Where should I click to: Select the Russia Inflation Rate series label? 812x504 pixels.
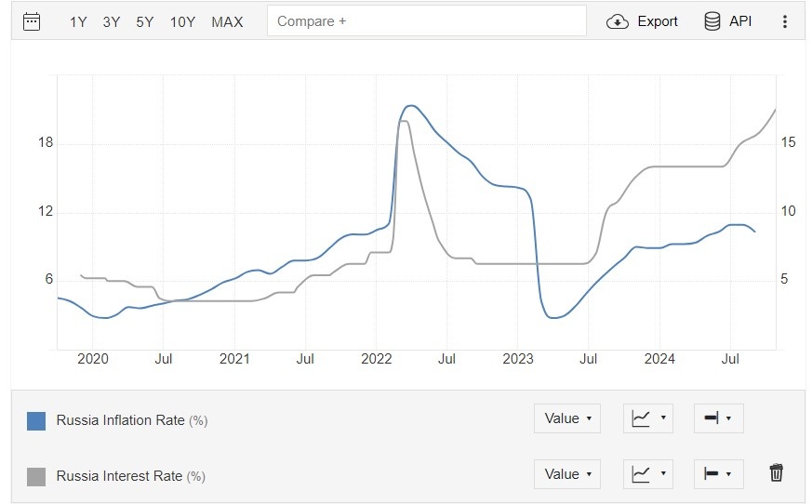(x=132, y=420)
